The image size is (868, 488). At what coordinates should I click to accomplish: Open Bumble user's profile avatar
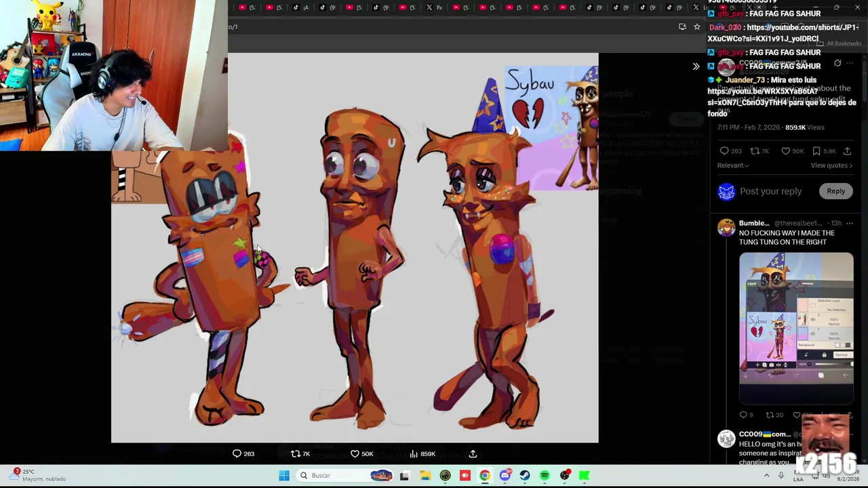click(x=726, y=227)
